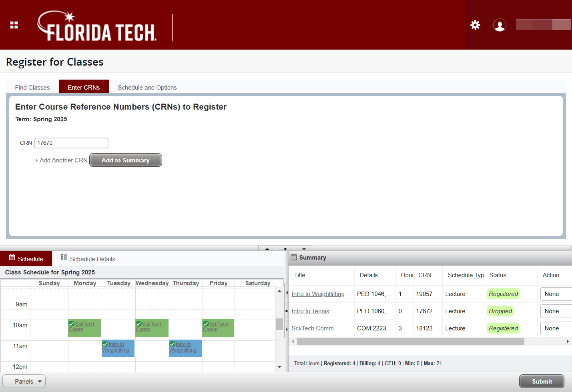The height and width of the screenshot is (392, 572).
Task: Click the summary table scroll-right arrow
Action: tap(568, 341)
